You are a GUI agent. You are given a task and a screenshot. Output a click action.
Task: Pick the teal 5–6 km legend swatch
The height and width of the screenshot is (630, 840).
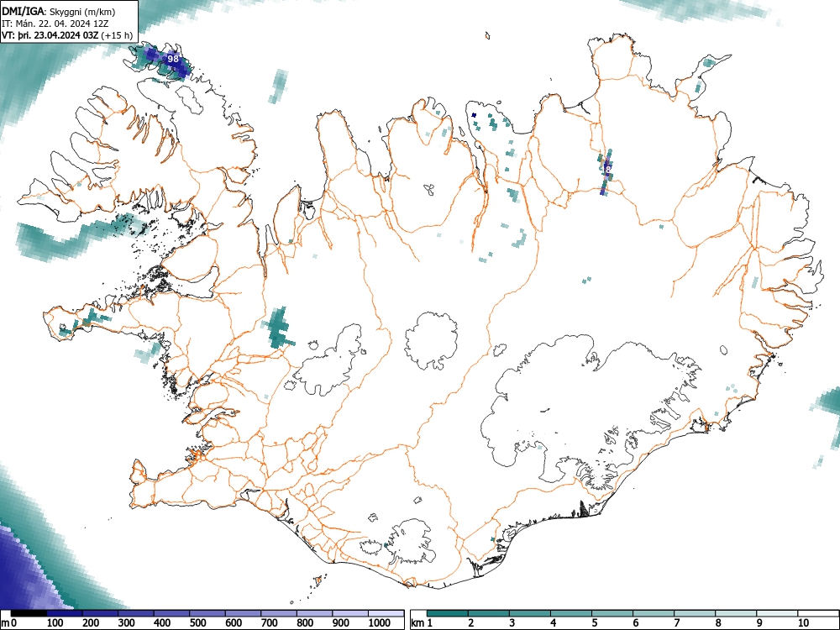[612, 613]
